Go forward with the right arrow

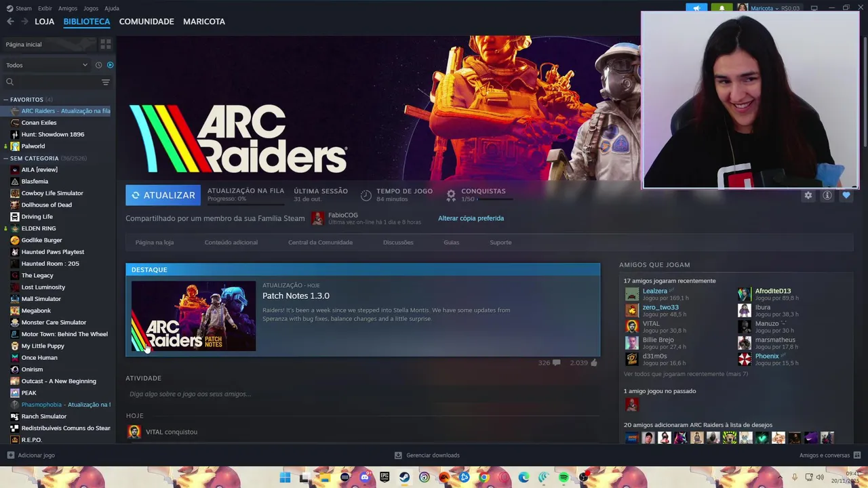pyautogui.click(x=25, y=22)
